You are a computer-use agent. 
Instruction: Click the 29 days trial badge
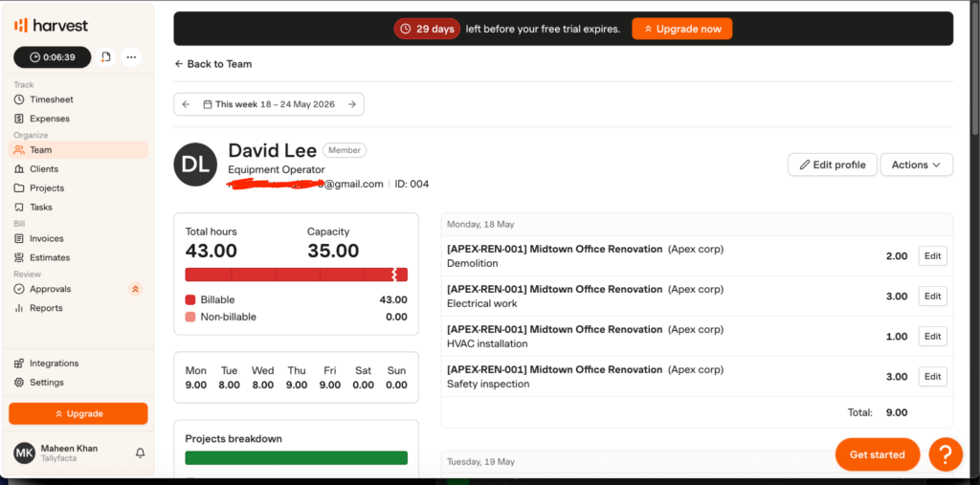pos(427,29)
